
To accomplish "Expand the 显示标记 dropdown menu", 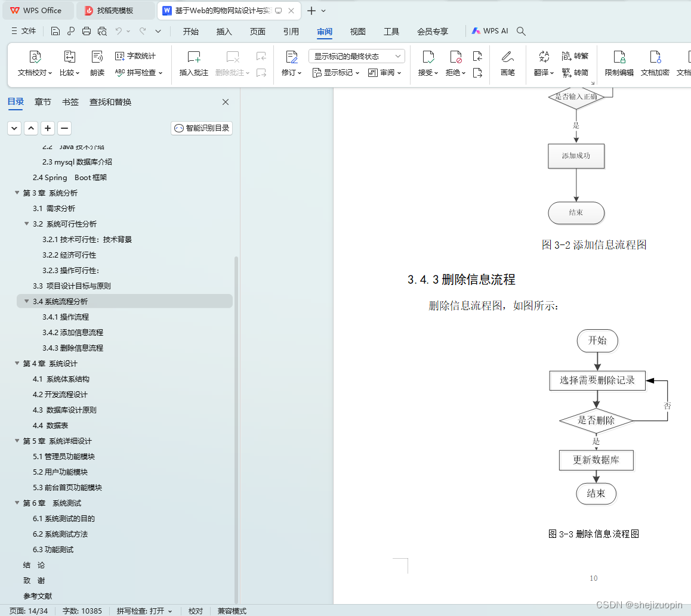I will click(x=337, y=72).
